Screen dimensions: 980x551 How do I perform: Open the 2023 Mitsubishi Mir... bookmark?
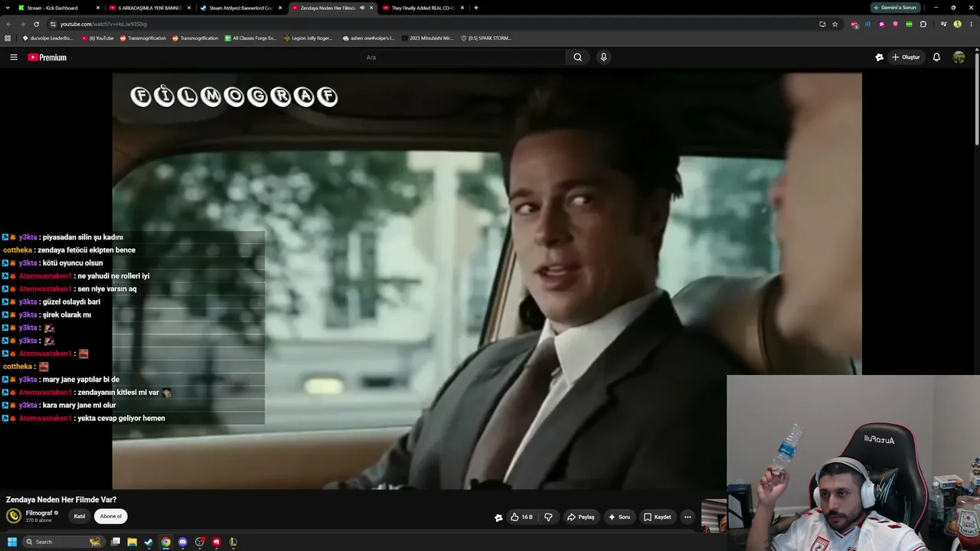coord(426,38)
